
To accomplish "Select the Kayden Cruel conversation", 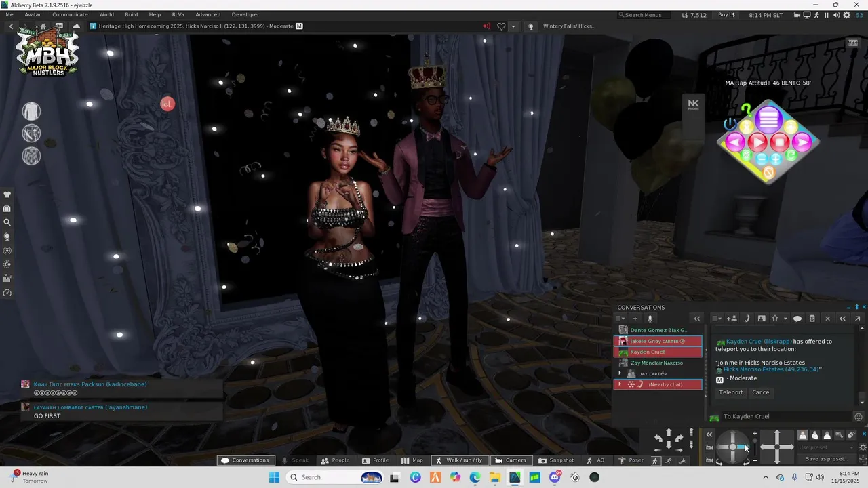I will [x=658, y=352].
